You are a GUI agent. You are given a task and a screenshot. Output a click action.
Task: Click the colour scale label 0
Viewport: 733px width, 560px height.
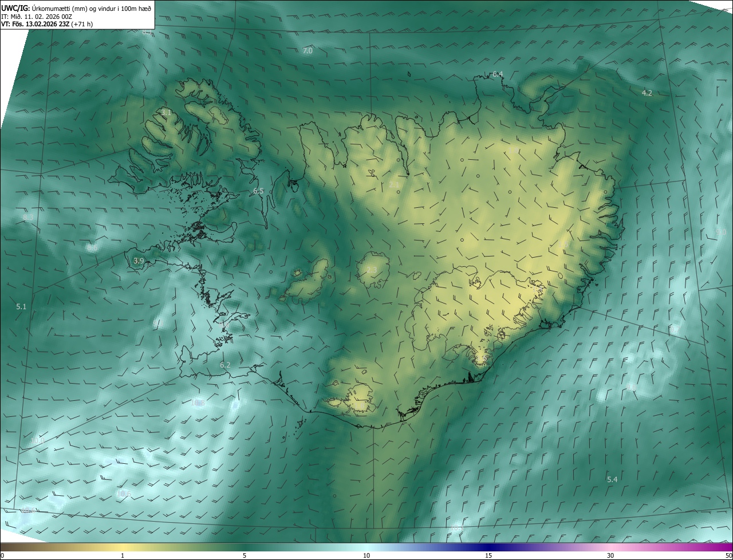pos(2,555)
